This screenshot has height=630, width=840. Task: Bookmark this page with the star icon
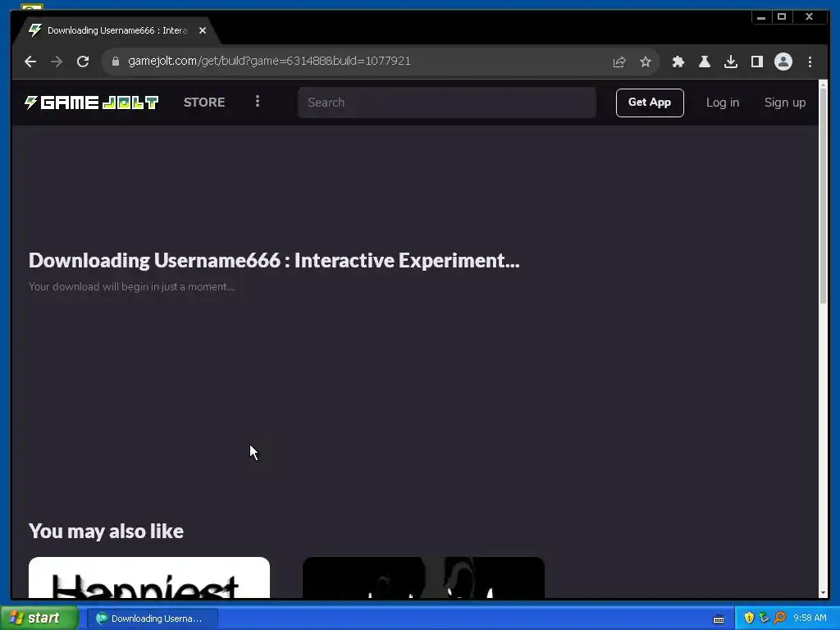point(646,62)
